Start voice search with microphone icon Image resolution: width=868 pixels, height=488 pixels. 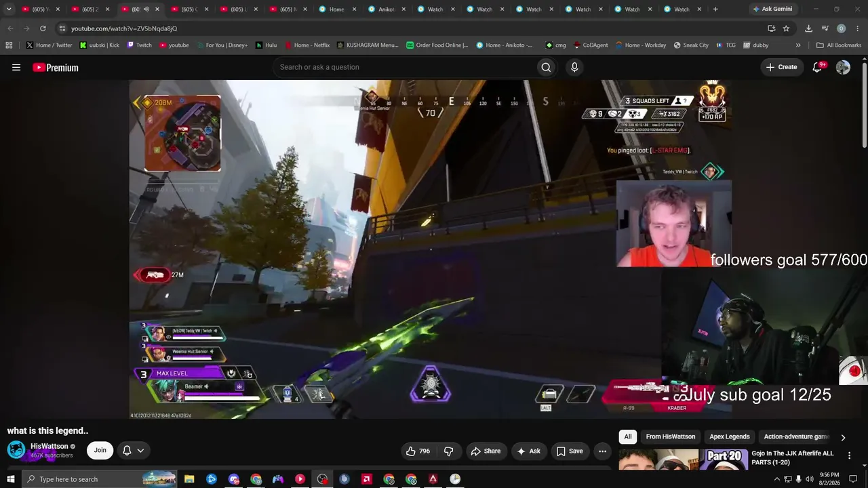click(574, 67)
